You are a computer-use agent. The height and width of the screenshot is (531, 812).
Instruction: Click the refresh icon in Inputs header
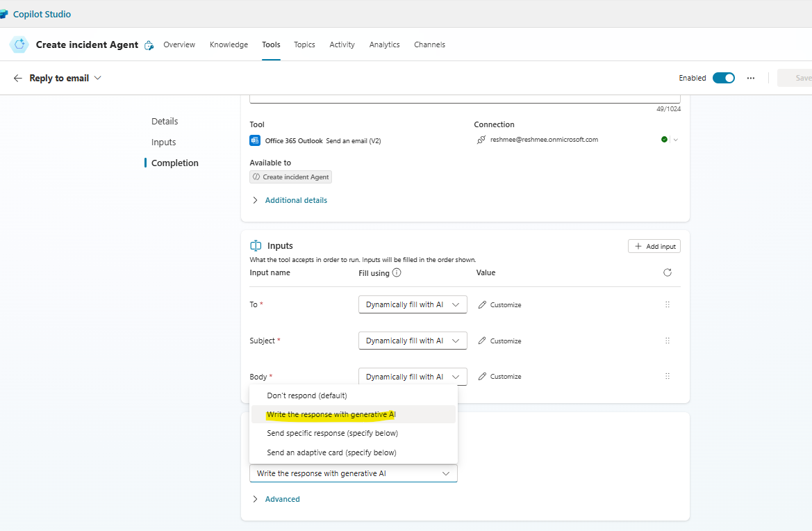point(668,273)
